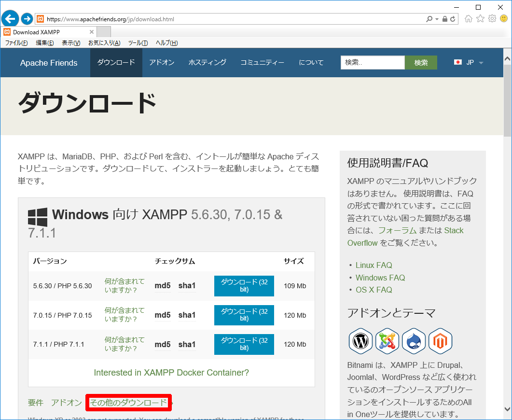
Task: Click the WordPress add-on icon
Action: (x=360, y=341)
